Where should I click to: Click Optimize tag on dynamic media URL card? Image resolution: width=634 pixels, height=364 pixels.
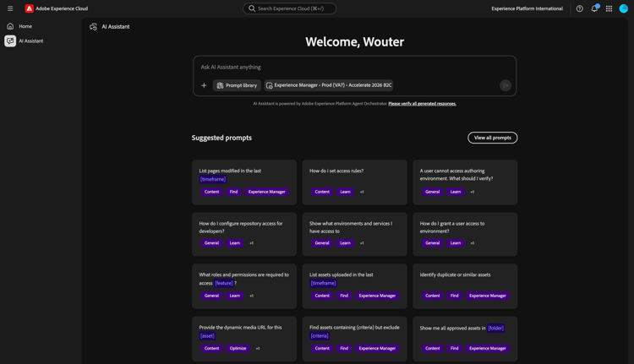coord(238,348)
